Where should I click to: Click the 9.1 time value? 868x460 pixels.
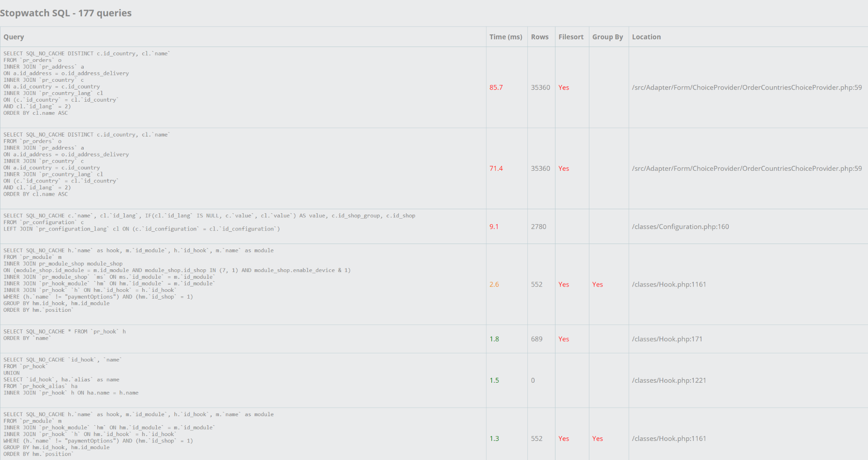[494, 227]
